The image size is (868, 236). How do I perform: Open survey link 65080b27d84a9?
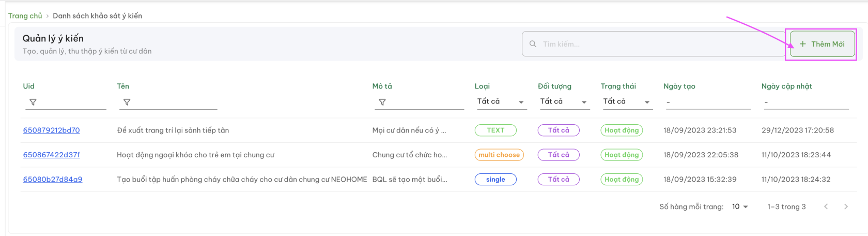coord(52,180)
